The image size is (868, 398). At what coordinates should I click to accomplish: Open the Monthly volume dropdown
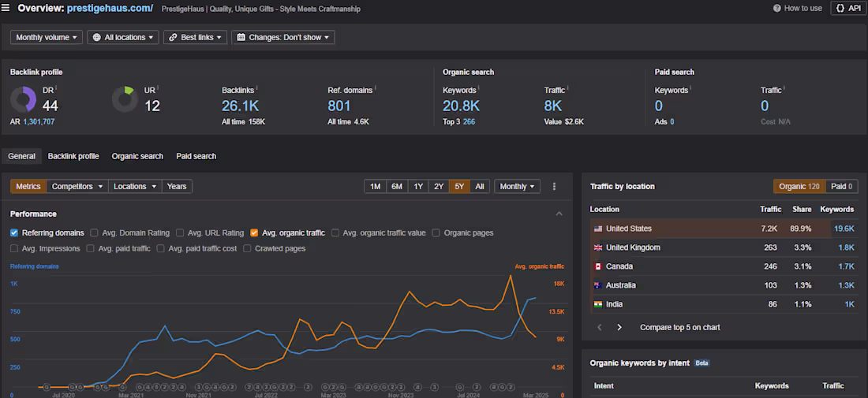tap(47, 37)
